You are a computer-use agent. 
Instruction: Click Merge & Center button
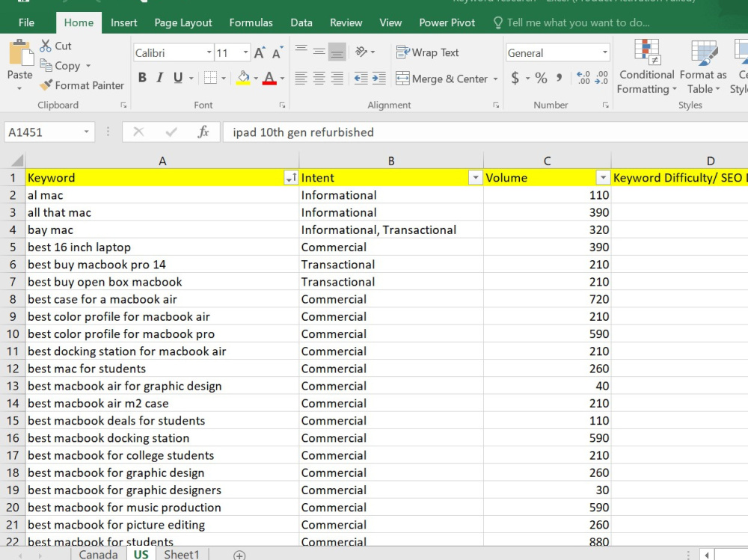[442, 79]
